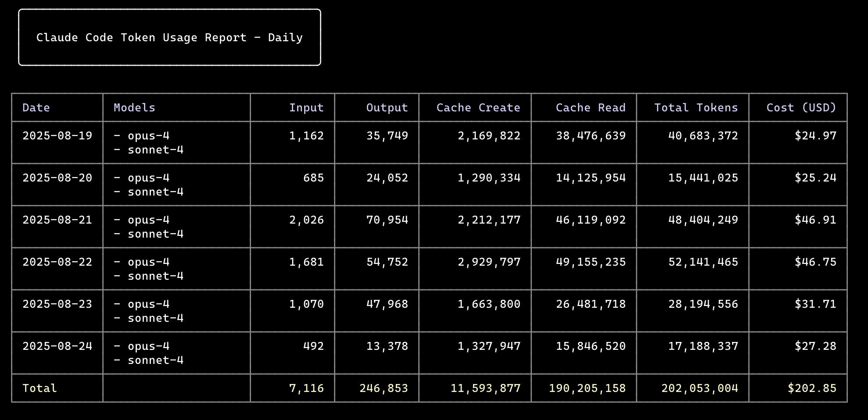Click the Total row label
This screenshot has width=868, height=420.
pyautogui.click(x=39, y=388)
